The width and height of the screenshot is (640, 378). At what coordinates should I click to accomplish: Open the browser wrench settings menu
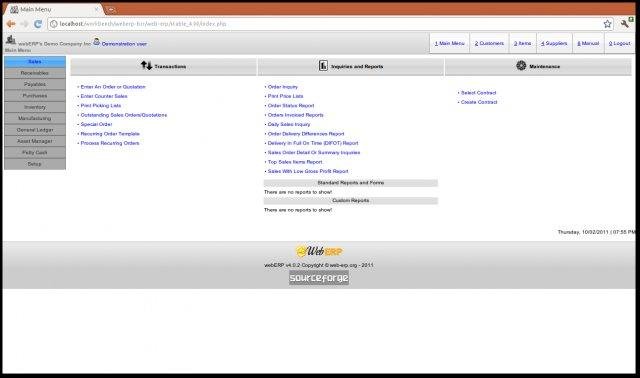click(625, 24)
